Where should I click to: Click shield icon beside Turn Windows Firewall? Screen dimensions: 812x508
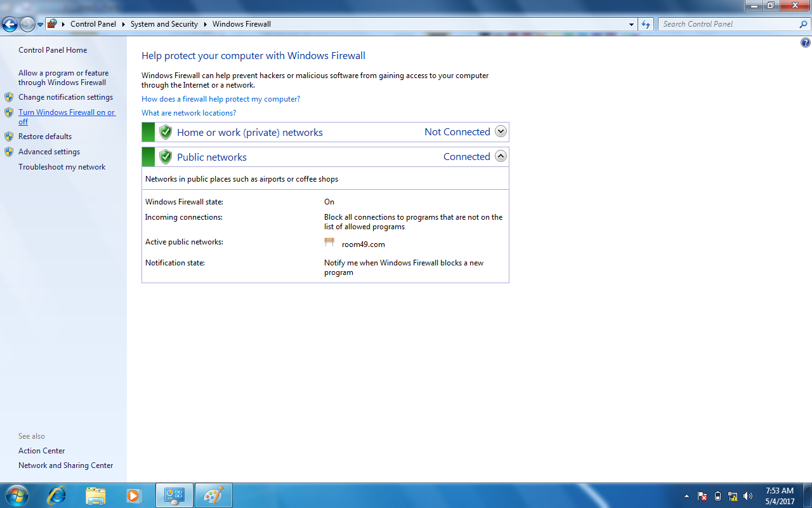click(x=9, y=112)
